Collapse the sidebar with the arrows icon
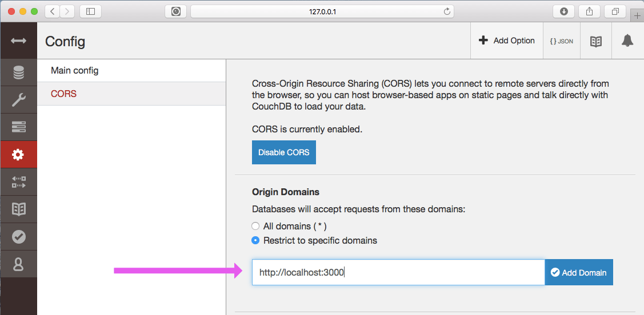 tap(18, 41)
